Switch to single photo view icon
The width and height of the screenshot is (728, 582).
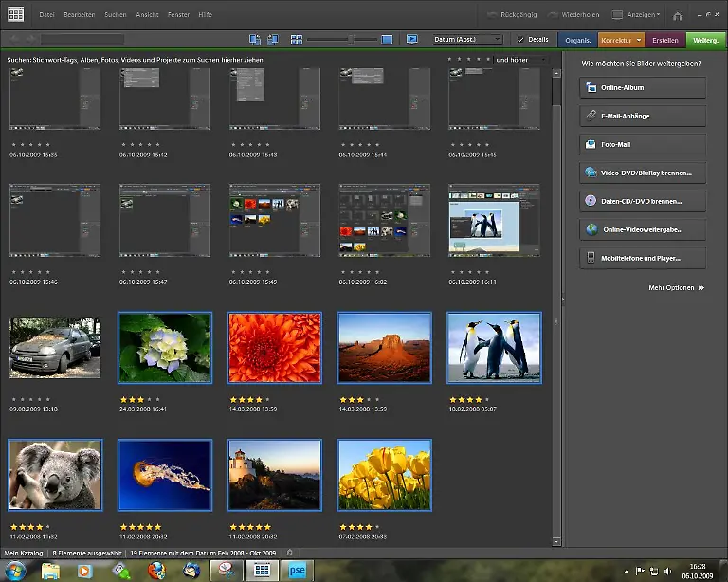tap(387, 39)
